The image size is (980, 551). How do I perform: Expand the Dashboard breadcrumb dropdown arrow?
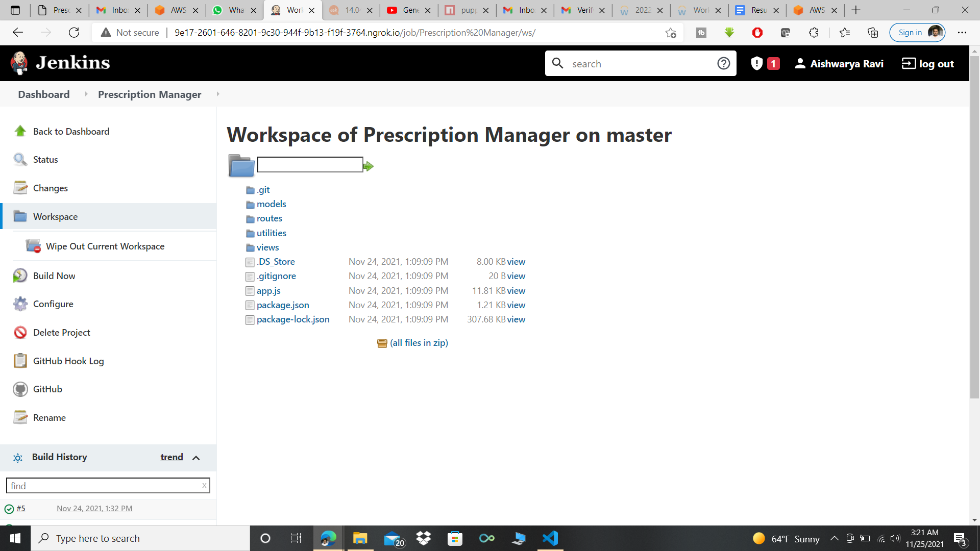(86, 94)
